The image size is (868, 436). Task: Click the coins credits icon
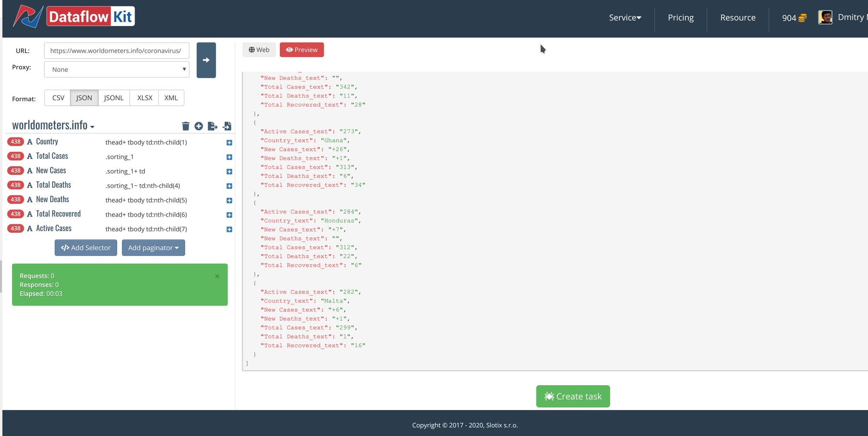[802, 18]
